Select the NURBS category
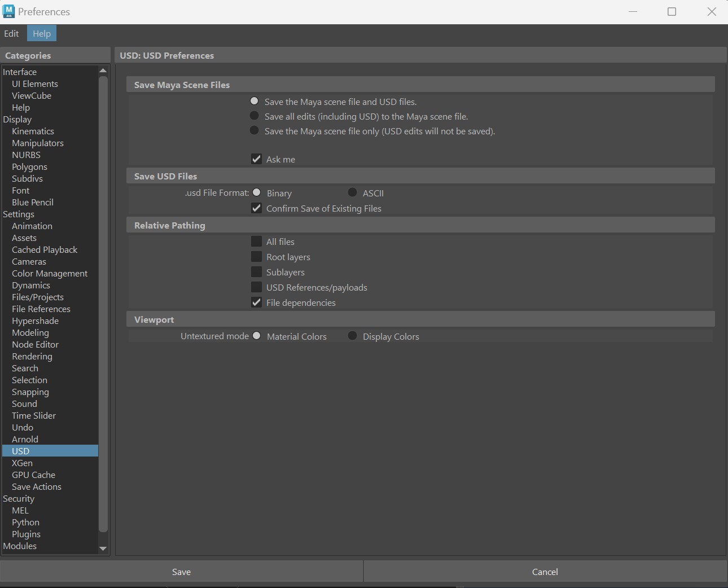The image size is (728, 588). (x=26, y=155)
